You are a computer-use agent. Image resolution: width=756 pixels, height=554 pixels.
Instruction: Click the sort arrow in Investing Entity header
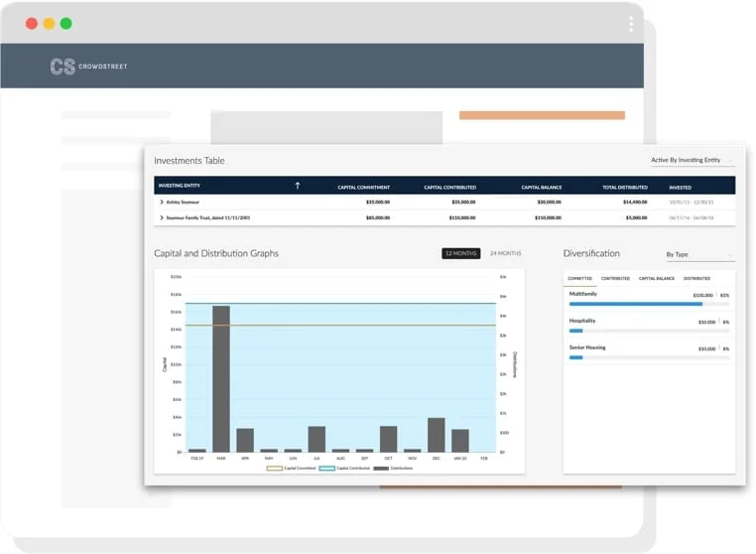pyautogui.click(x=297, y=186)
